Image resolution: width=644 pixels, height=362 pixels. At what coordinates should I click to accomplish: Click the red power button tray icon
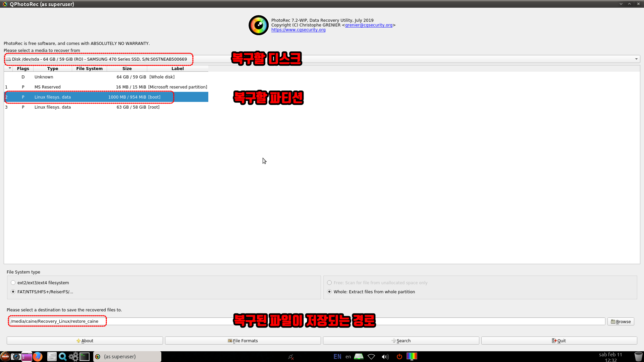pyautogui.click(x=399, y=357)
